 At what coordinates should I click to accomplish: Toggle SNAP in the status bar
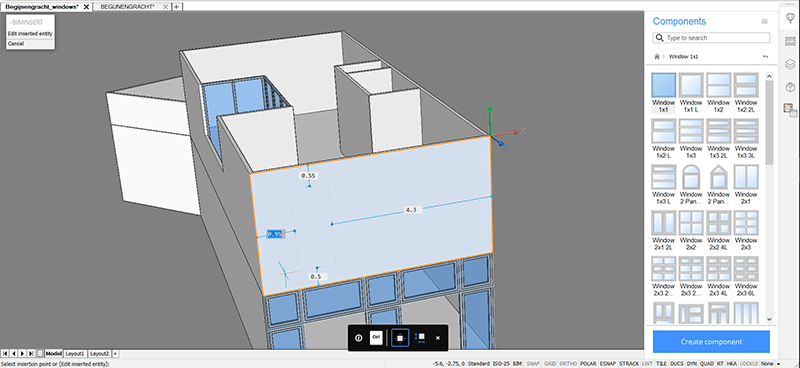pos(533,363)
